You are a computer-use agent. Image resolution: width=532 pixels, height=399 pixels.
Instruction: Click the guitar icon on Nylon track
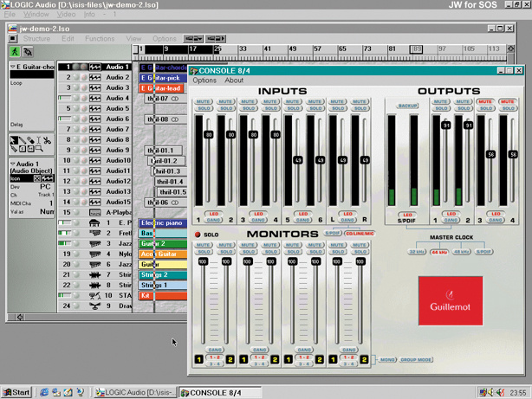point(95,254)
